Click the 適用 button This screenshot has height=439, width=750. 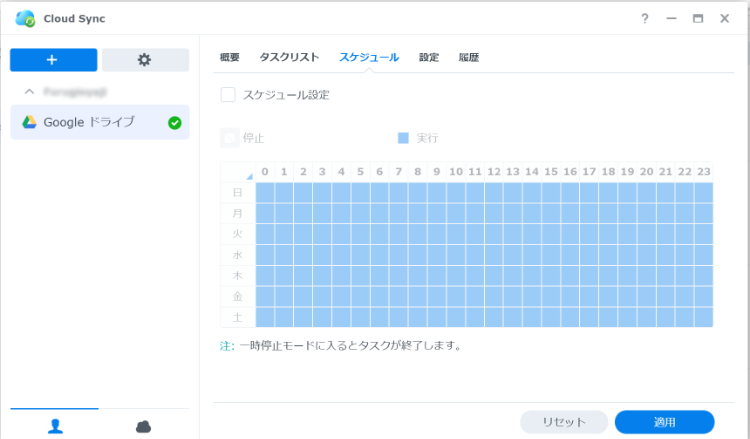(664, 422)
